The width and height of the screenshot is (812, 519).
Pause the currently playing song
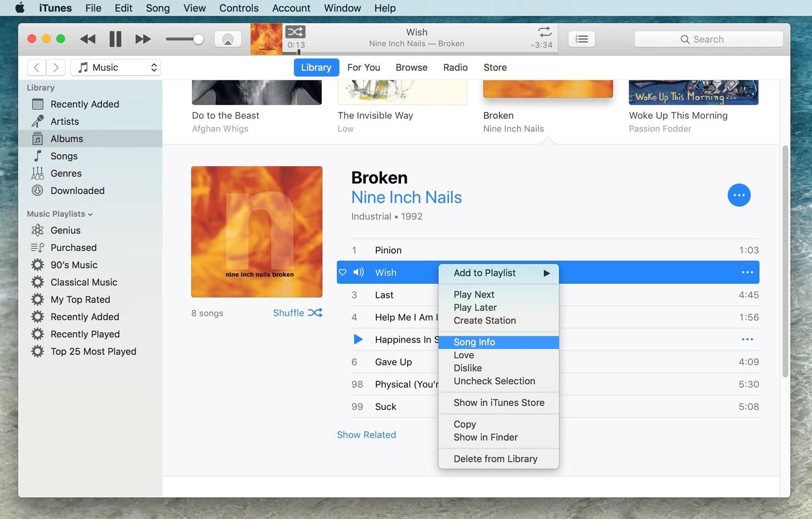(115, 39)
